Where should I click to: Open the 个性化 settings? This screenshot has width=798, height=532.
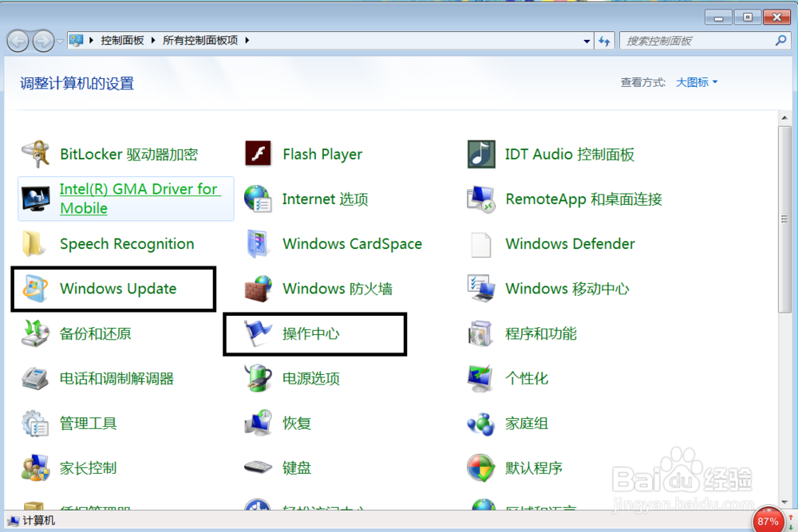point(526,378)
